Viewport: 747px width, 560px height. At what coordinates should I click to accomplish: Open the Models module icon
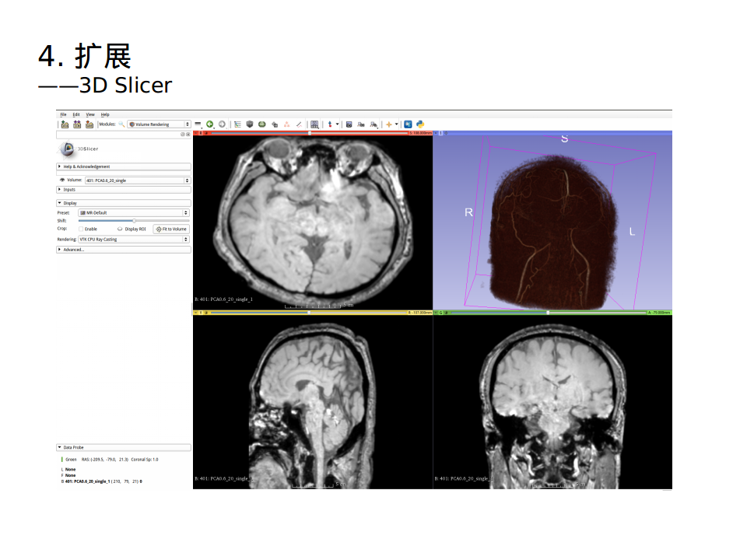click(275, 124)
